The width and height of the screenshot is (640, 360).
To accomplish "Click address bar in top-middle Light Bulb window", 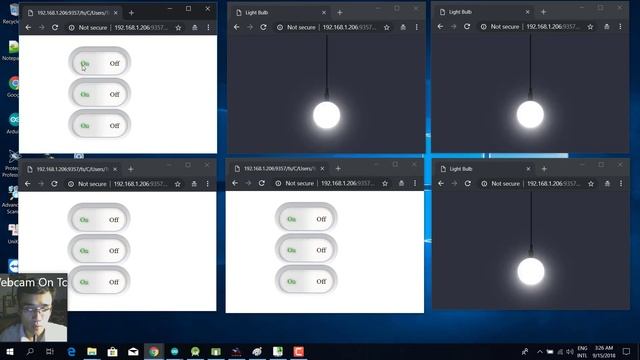I will 334,27.
